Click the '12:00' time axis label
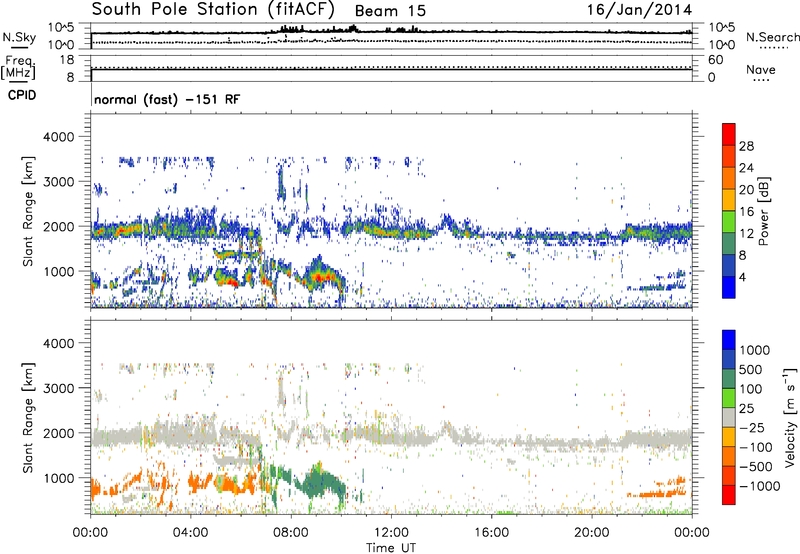 click(391, 533)
